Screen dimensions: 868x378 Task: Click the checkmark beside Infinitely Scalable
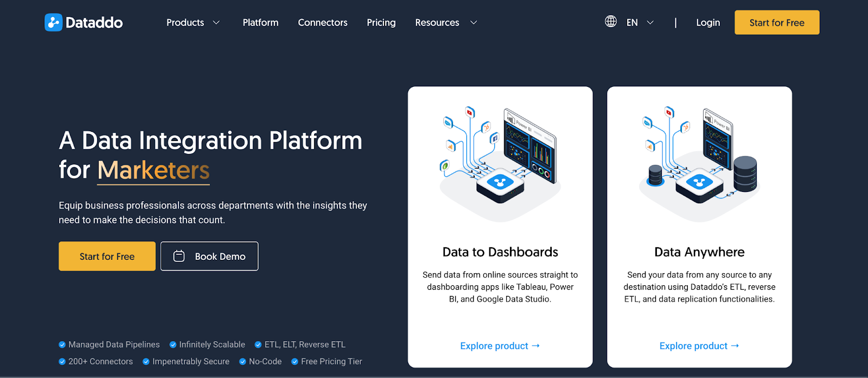[x=173, y=345]
